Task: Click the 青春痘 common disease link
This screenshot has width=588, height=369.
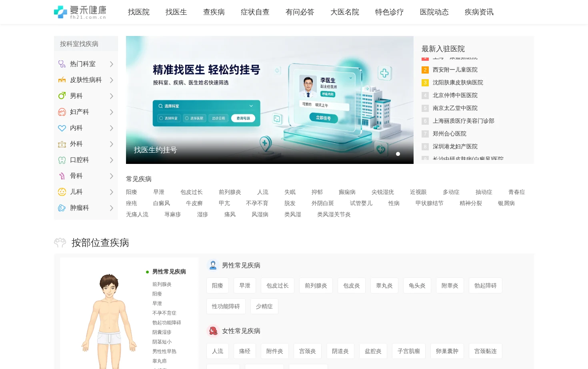Action: 517,192
